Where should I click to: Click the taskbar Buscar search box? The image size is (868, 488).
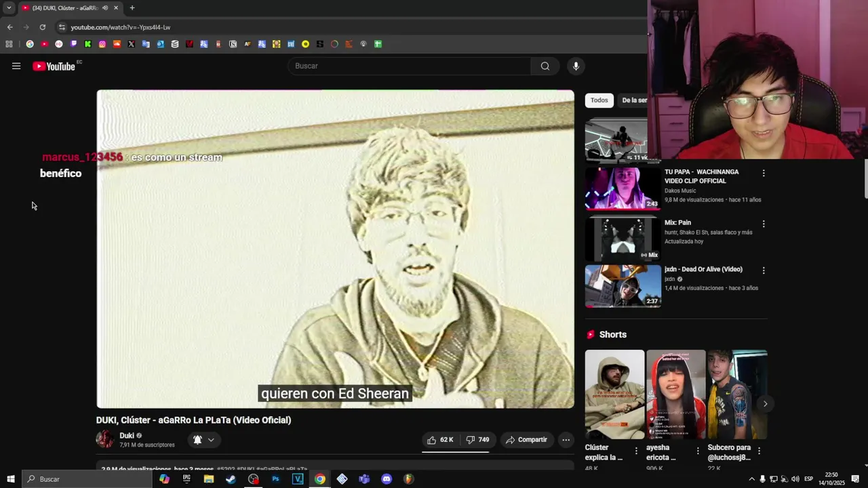[x=87, y=479]
